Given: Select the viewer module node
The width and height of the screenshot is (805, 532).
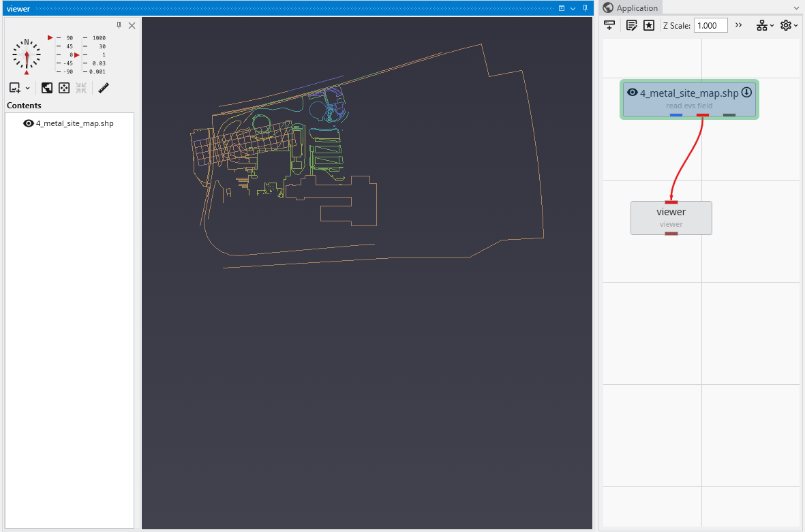Looking at the screenshot, I should pyautogui.click(x=671, y=217).
